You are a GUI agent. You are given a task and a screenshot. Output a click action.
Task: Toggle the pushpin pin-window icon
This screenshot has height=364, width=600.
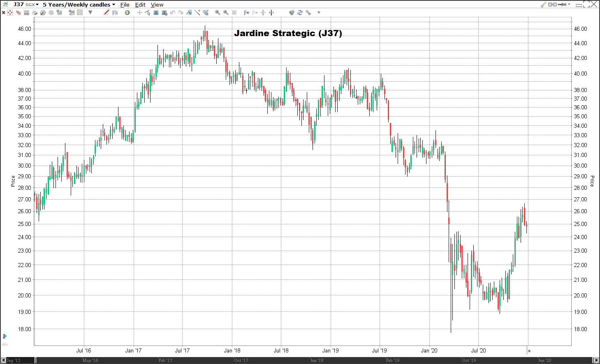[562, 5]
